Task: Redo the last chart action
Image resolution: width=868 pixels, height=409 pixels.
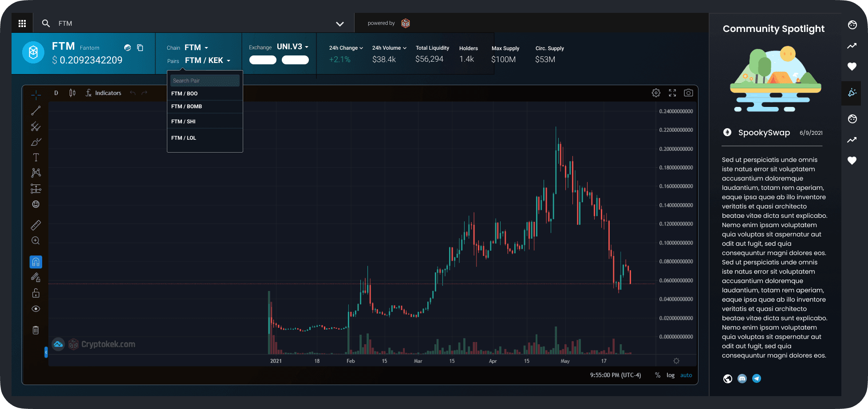Action: [144, 93]
